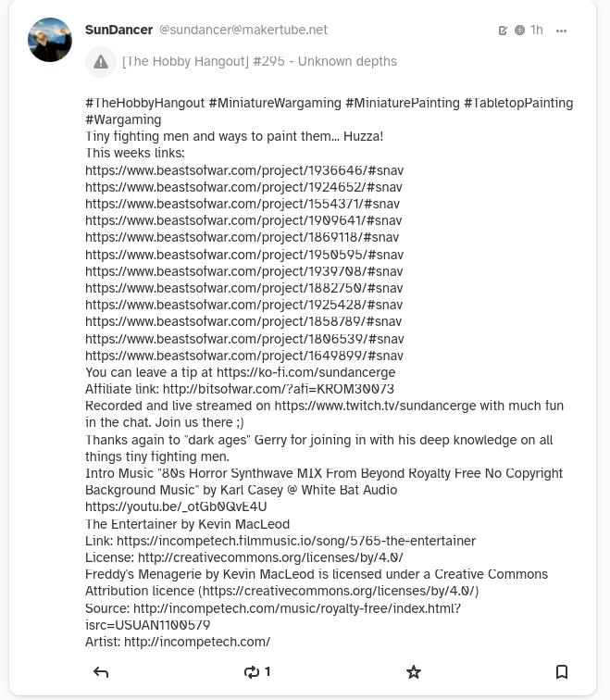Open the #TheHobbyHangout hashtag
The image size is (610, 700).
click(x=144, y=103)
